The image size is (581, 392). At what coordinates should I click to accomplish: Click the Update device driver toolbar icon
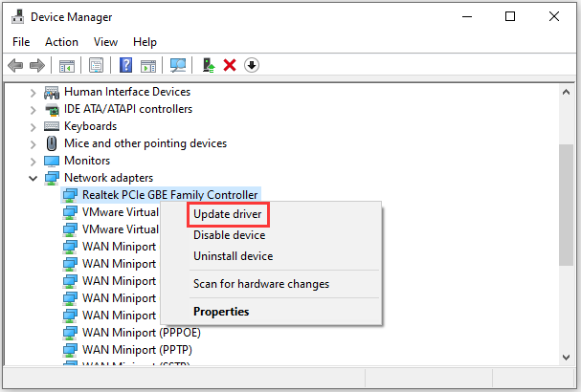coord(208,65)
